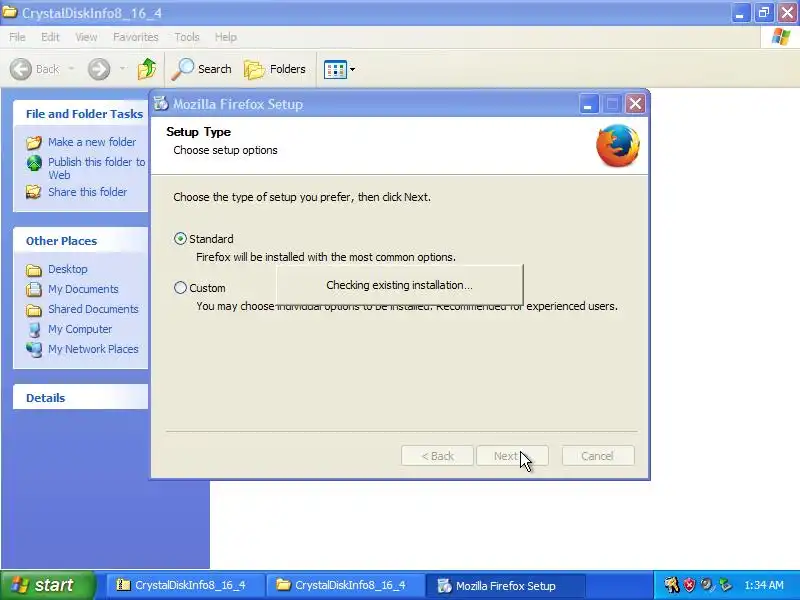The height and width of the screenshot is (600, 800).
Task: Click Publish this folder to Web
Action: pos(96,168)
